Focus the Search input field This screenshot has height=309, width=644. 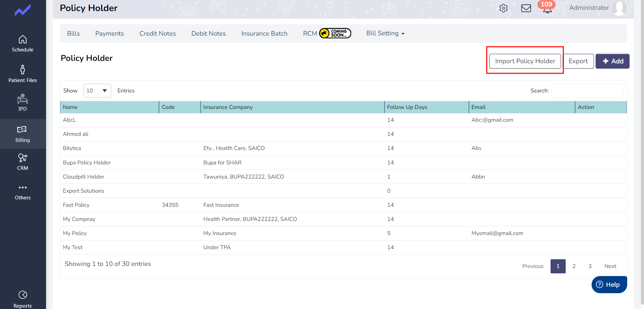[587, 91]
